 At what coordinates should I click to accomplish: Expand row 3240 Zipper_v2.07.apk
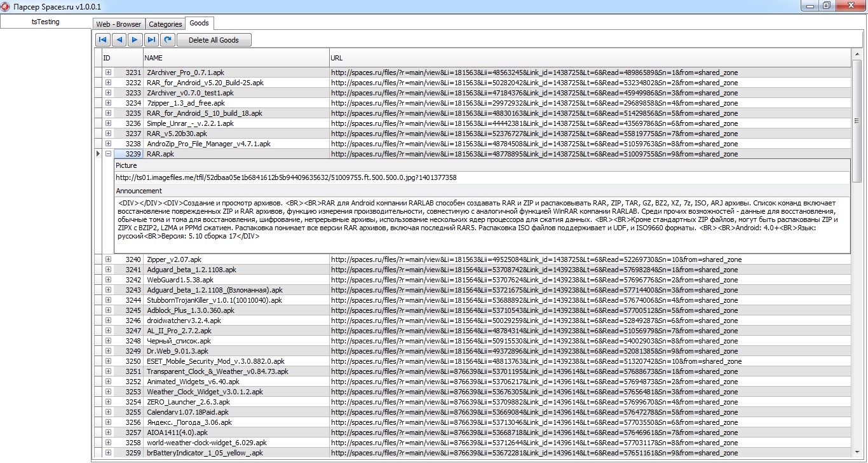coord(108,259)
